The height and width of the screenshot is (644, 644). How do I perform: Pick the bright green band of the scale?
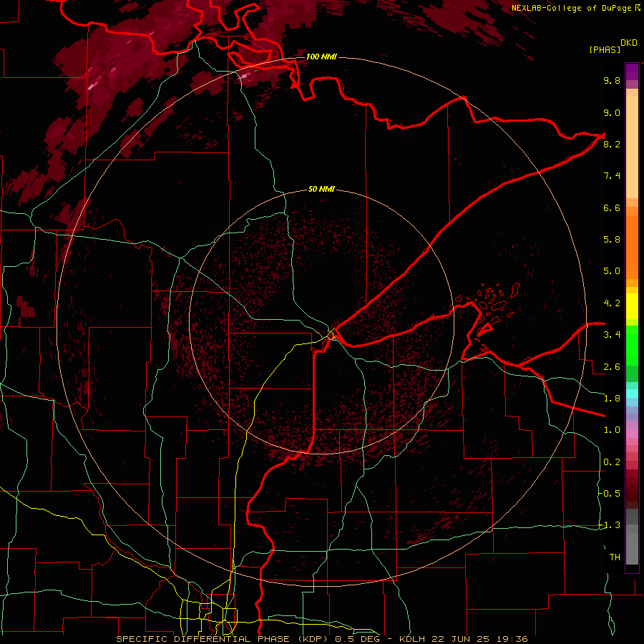click(632, 345)
